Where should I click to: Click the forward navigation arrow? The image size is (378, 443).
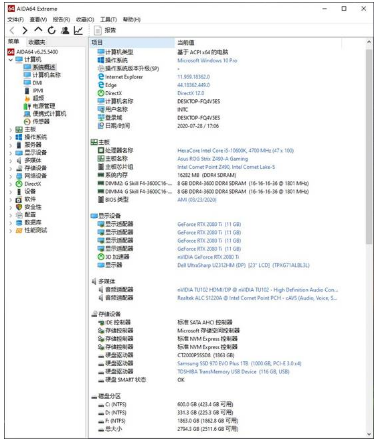[25, 30]
